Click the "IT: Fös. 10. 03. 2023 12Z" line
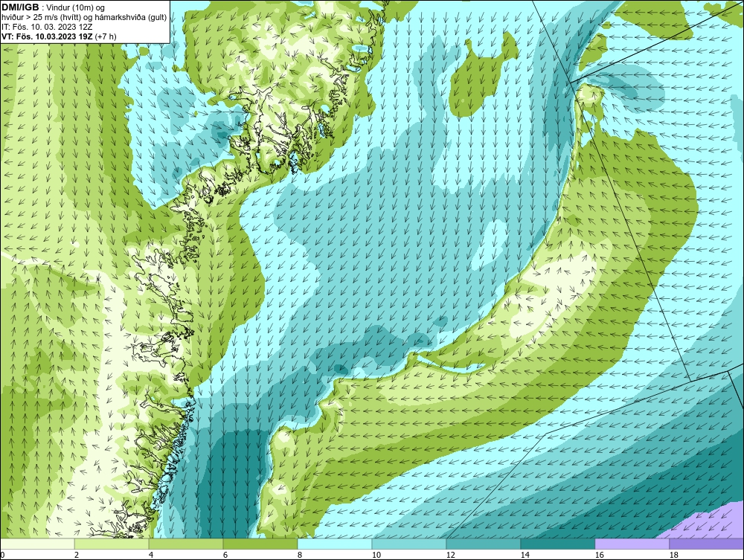 pyautogui.click(x=46, y=27)
